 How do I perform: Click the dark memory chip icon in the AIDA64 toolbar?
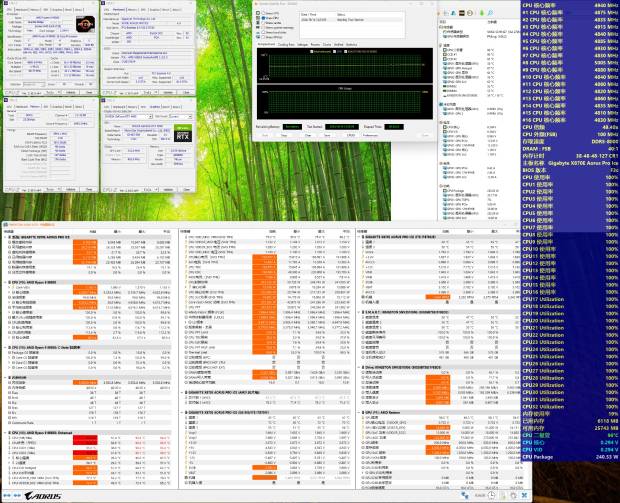(461, 13)
